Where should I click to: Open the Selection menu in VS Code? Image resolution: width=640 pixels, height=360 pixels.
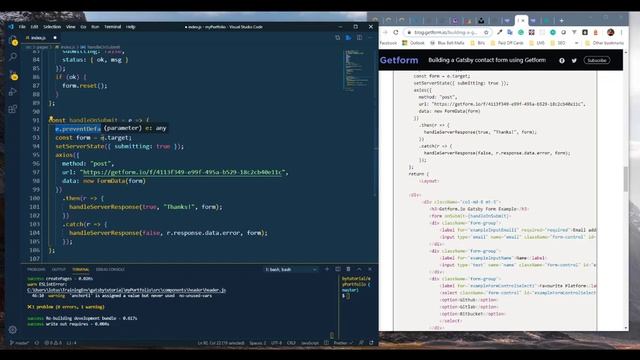(x=52, y=27)
